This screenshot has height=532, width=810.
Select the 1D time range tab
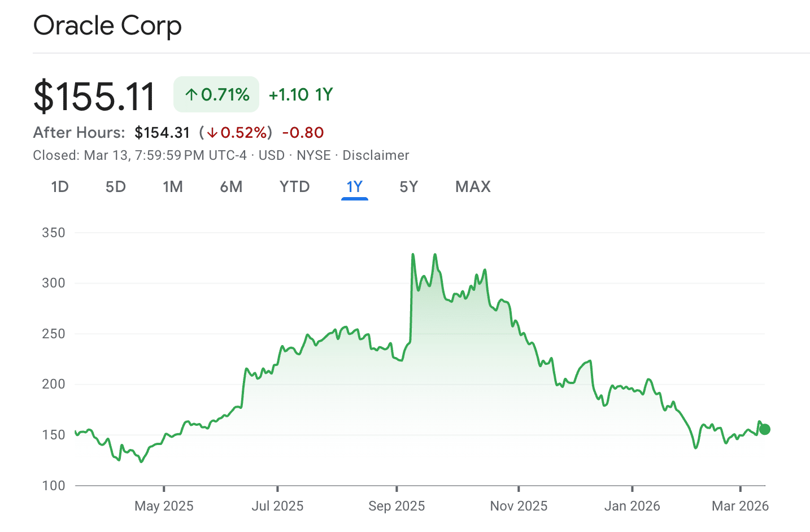(60, 187)
